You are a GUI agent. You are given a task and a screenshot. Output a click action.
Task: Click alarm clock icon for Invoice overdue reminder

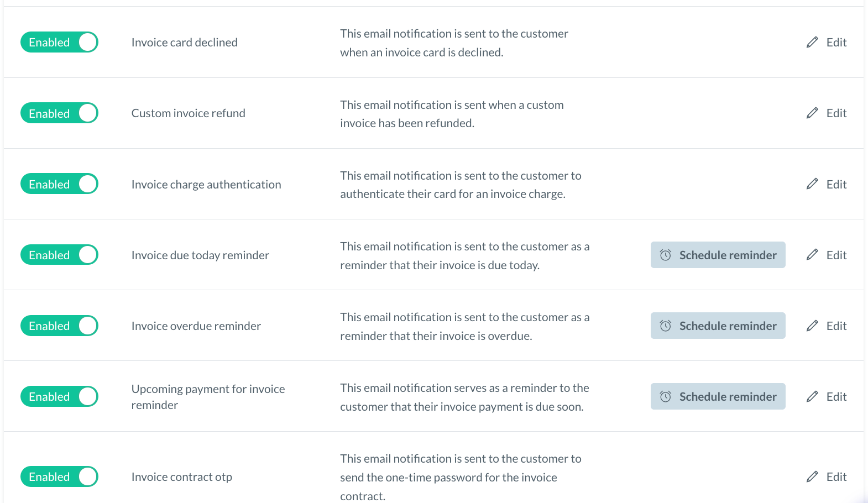666,326
